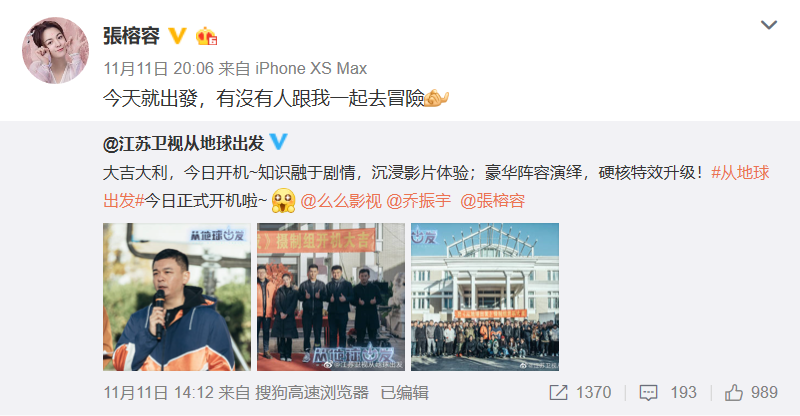This screenshot has height=416, width=800.
Task: View the crew group photo at building
Action: click(485, 297)
